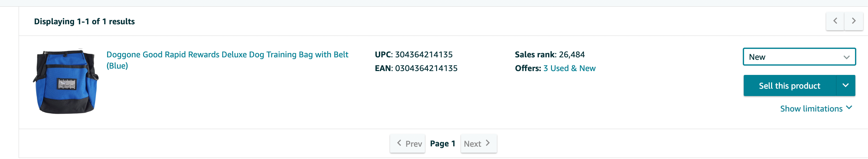This screenshot has width=868, height=159.
Task: Click the EAN number 0304364214135
Action: (426, 68)
